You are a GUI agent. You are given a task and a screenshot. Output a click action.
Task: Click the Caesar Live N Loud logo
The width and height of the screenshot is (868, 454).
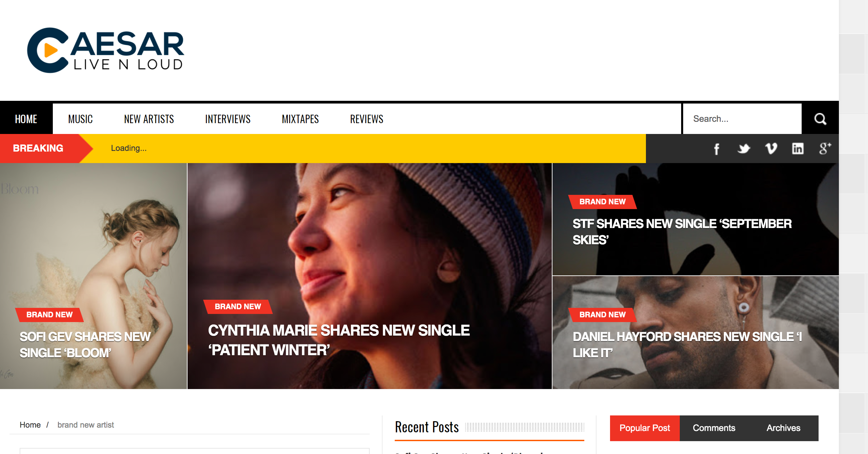coord(106,50)
